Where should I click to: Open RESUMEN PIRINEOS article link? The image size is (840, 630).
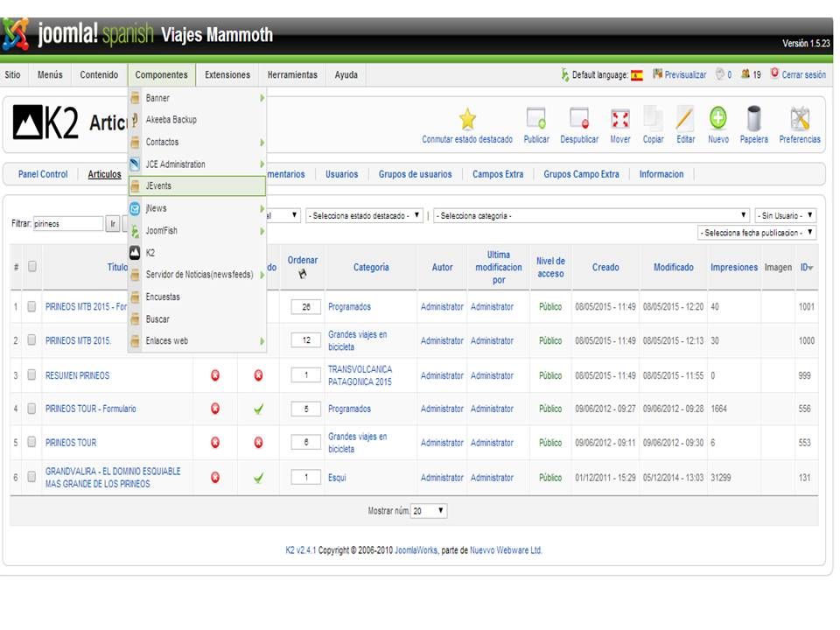click(x=77, y=375)
